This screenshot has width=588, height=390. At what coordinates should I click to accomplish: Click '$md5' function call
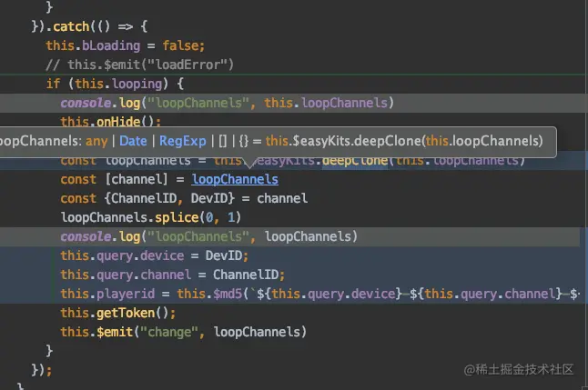click(228, 294)
